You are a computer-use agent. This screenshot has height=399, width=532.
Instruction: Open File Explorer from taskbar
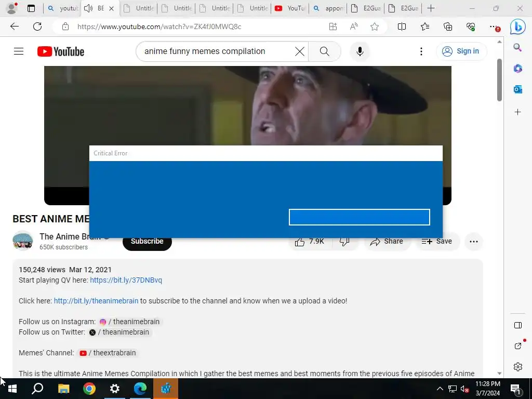coord(63,389)
